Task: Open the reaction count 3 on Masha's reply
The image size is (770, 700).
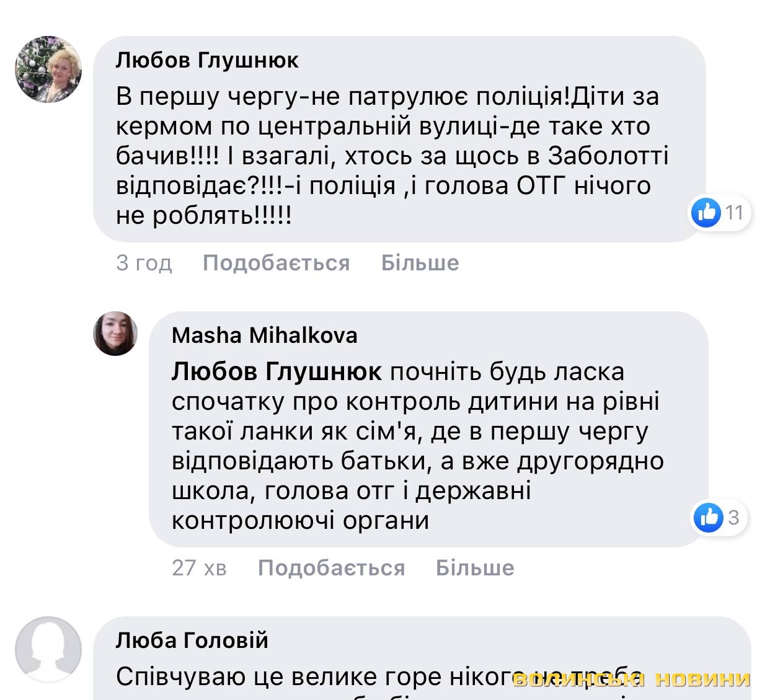Action: (734, 517)
